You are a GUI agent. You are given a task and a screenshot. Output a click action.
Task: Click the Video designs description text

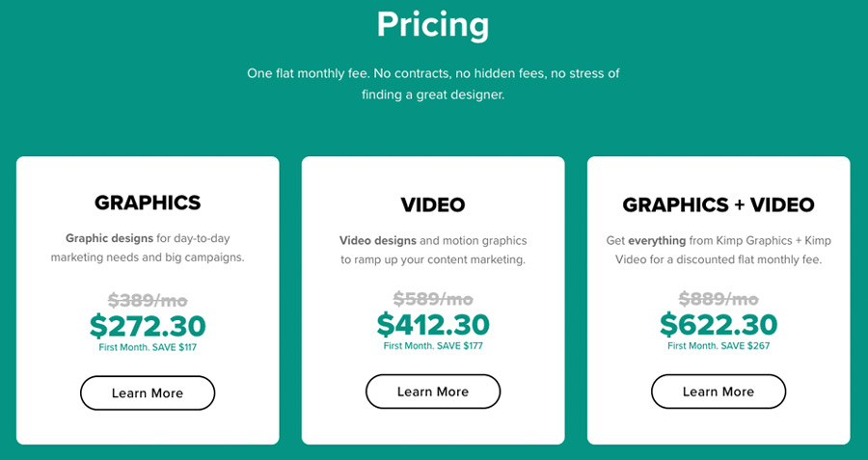(x=433, y=250)
